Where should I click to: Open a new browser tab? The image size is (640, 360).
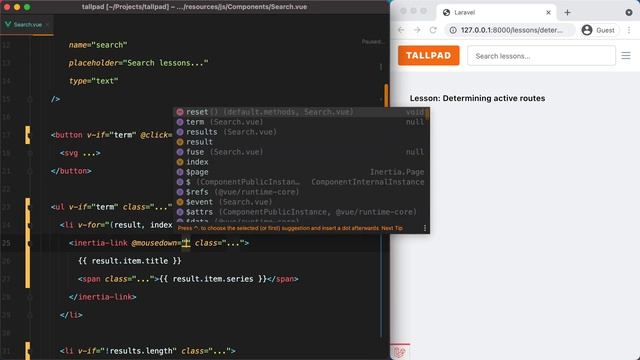pyautogui.click(x=567, y=13)
